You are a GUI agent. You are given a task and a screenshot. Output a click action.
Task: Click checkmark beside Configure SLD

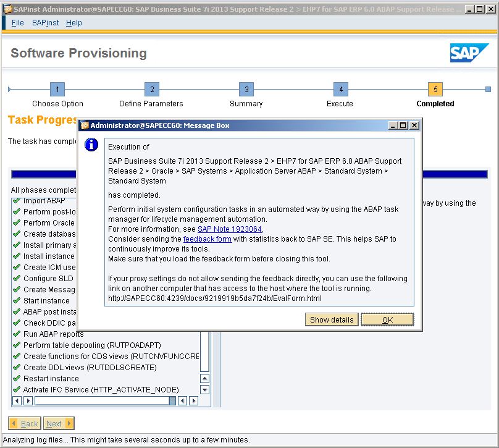17,278
